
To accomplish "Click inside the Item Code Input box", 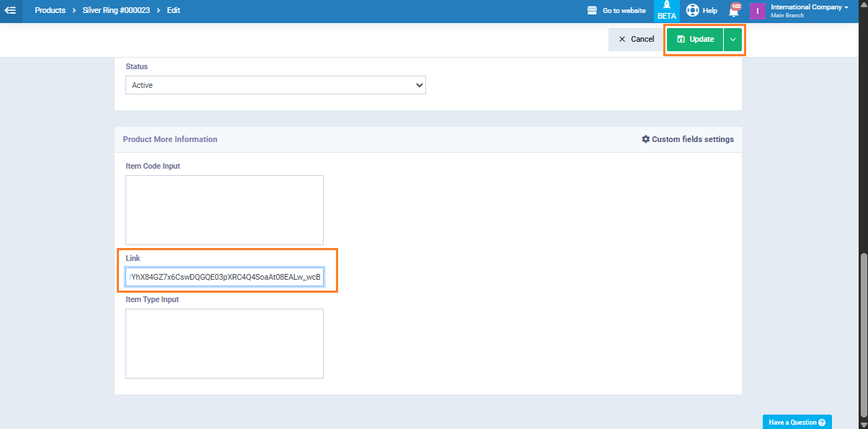I will pos(224,210).
